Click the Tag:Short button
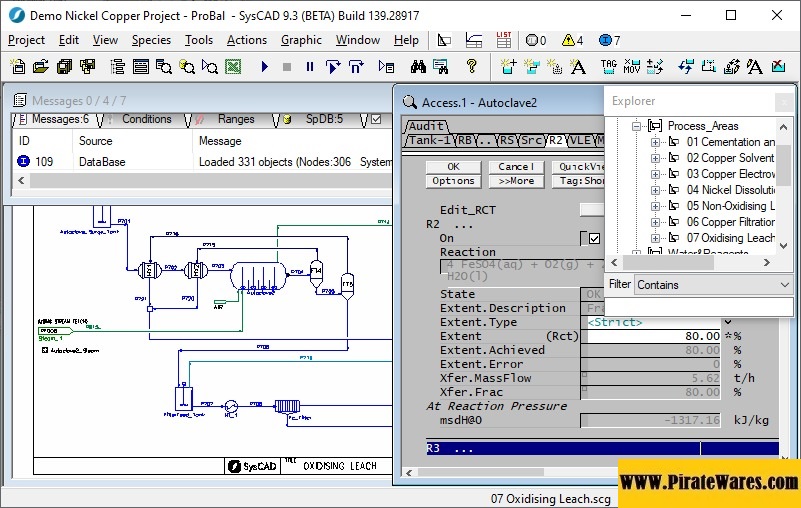Viewport: 801px width, 508px height. (578, 181)
